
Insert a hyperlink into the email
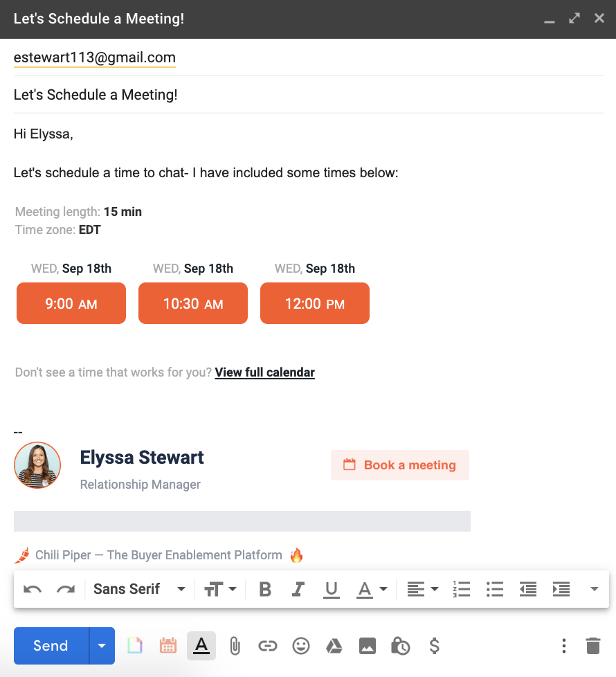tap(268, 645)
